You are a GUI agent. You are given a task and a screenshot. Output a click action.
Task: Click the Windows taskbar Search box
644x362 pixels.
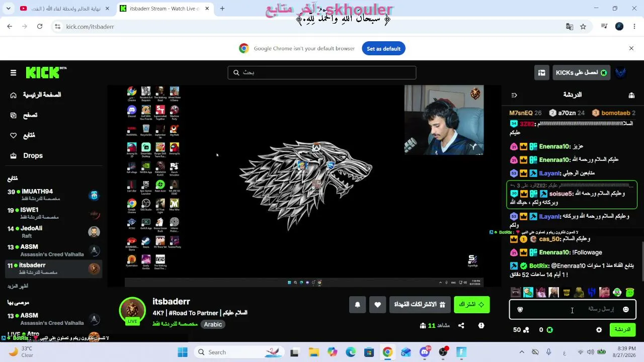[x=240, y=352]
